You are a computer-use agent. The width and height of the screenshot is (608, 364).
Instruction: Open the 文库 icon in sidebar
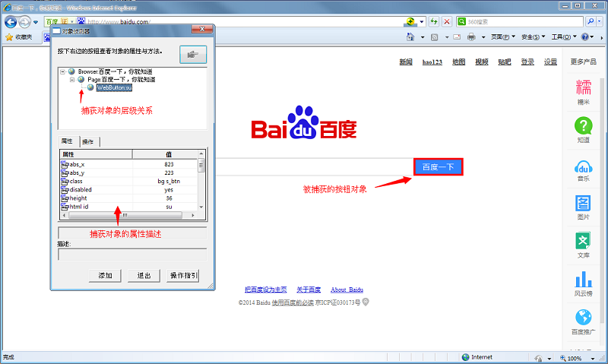click(x=583, y=241)
